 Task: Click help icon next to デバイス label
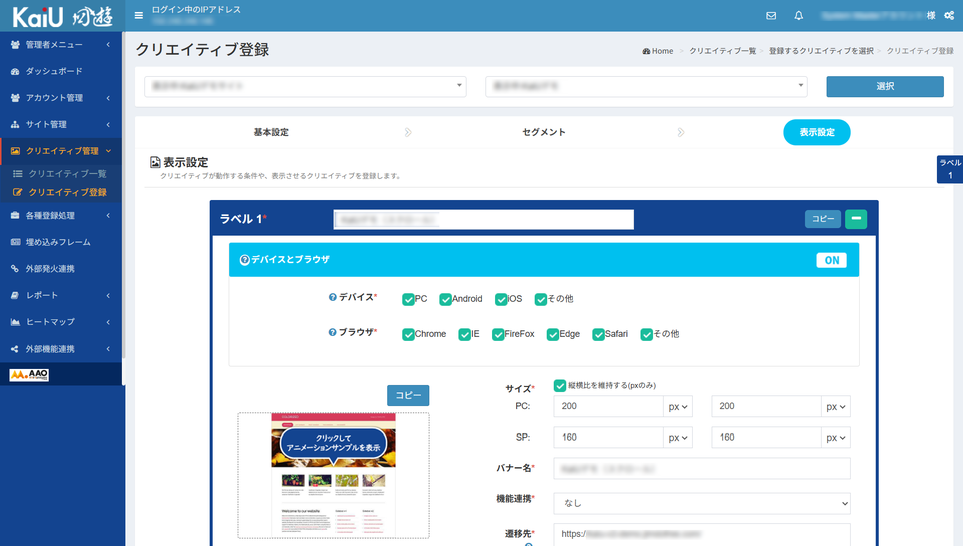(332, 297)
